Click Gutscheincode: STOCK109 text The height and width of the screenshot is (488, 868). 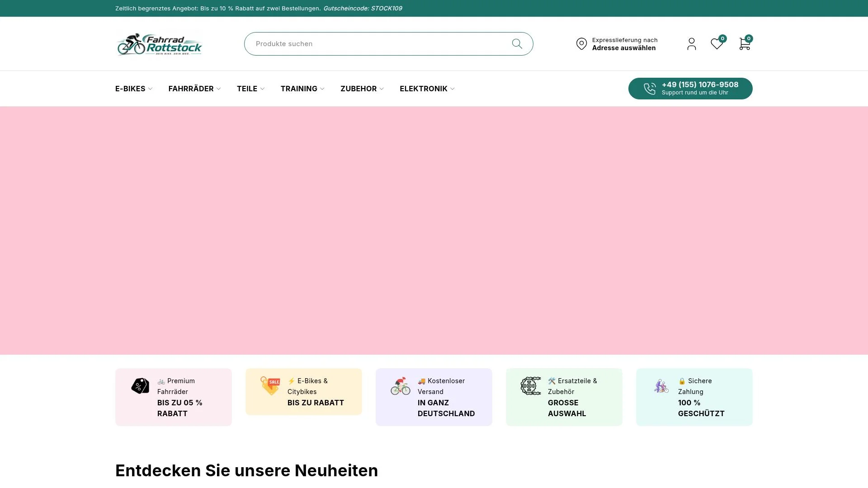pyautogui.click(x=363, y=8)
